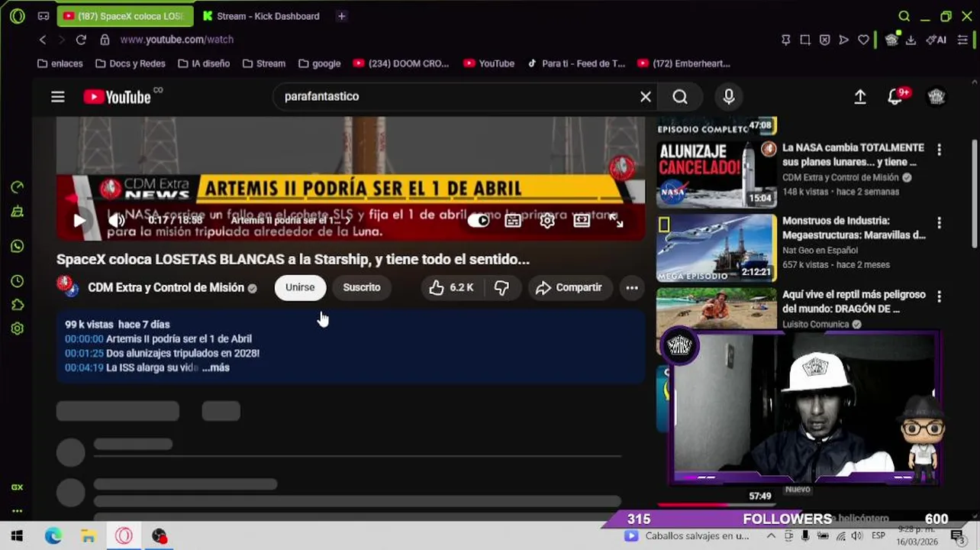This screenshot has height=550, width=980.
Task: Open La NASA cambia TOTALMENTE video title
Action: (x=853, y=154)
